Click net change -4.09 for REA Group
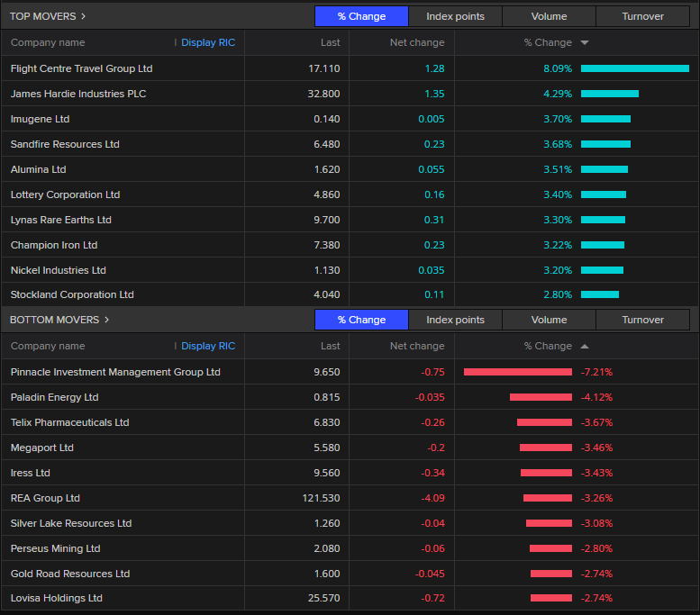Viewport: 700px width, 615px height. point(433,498)
